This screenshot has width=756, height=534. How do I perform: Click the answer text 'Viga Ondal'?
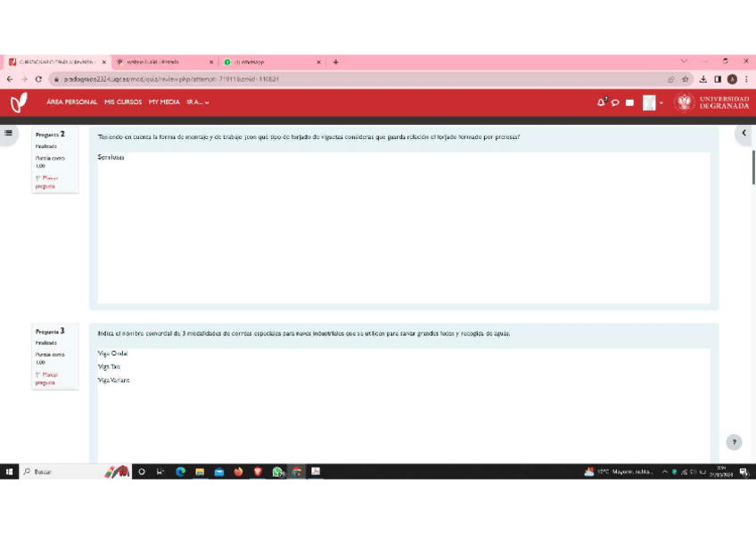point(113,353)
